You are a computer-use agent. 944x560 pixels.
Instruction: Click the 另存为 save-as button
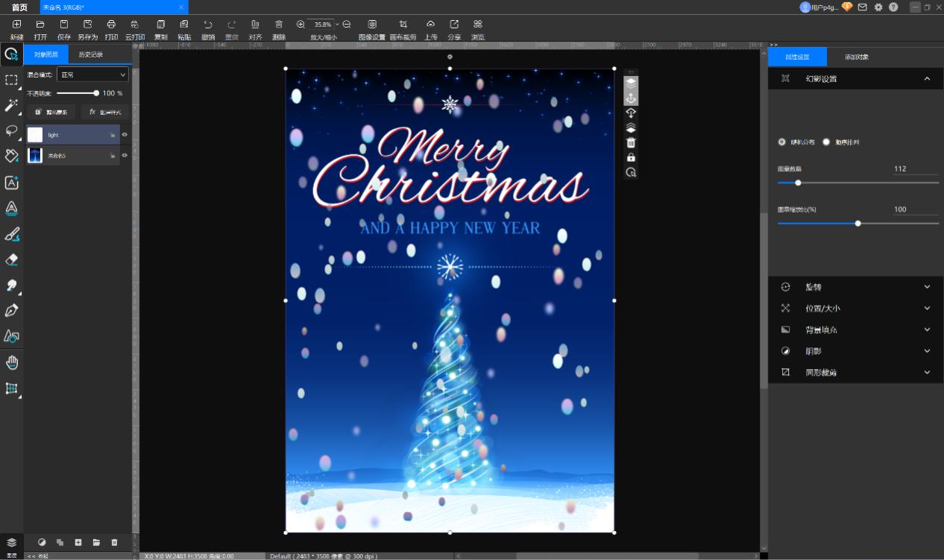(x=87, y=30)
